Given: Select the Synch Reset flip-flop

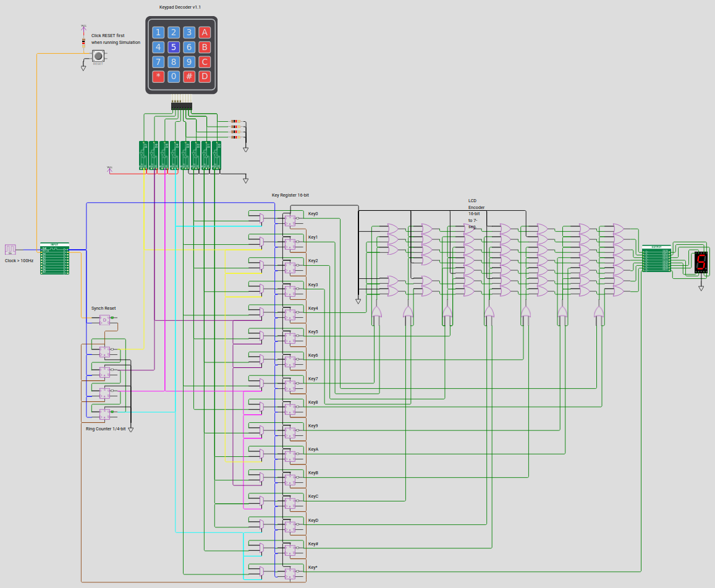Looking at the screenshot, I should [x=105, y=320].
